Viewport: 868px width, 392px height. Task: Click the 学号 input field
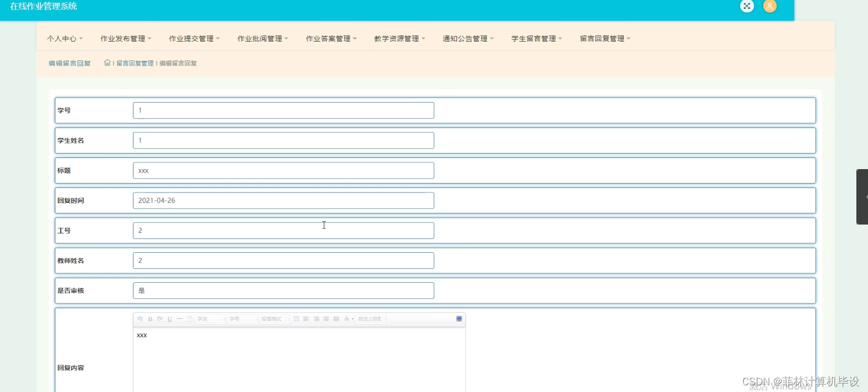pyautogui.click(x=284, y=110)
